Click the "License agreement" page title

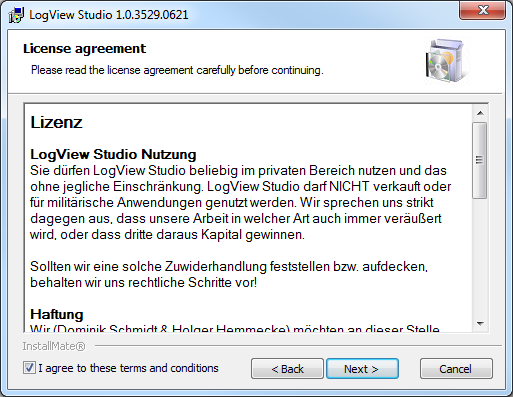[x=84, y=49]
